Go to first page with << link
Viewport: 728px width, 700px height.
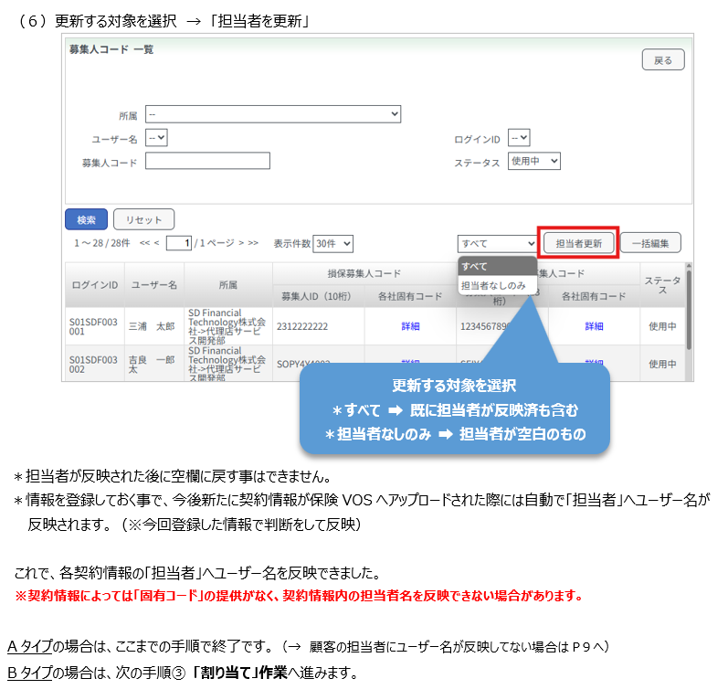[144, 243]
